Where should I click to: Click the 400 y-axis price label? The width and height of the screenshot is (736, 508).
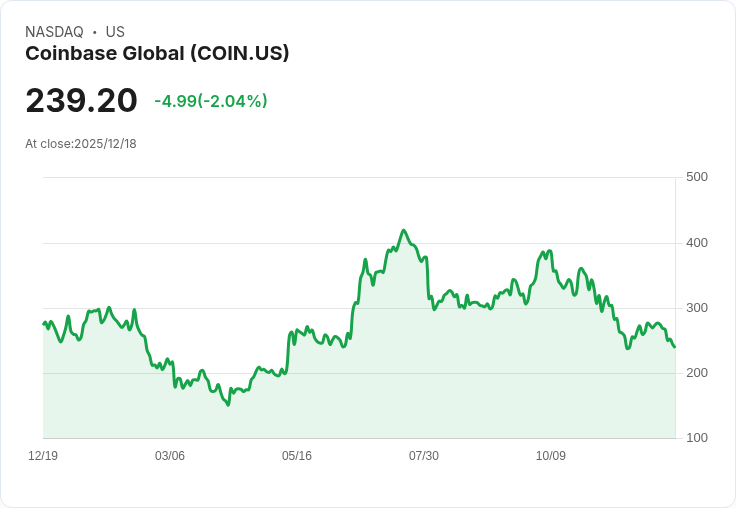pos(696,243)
